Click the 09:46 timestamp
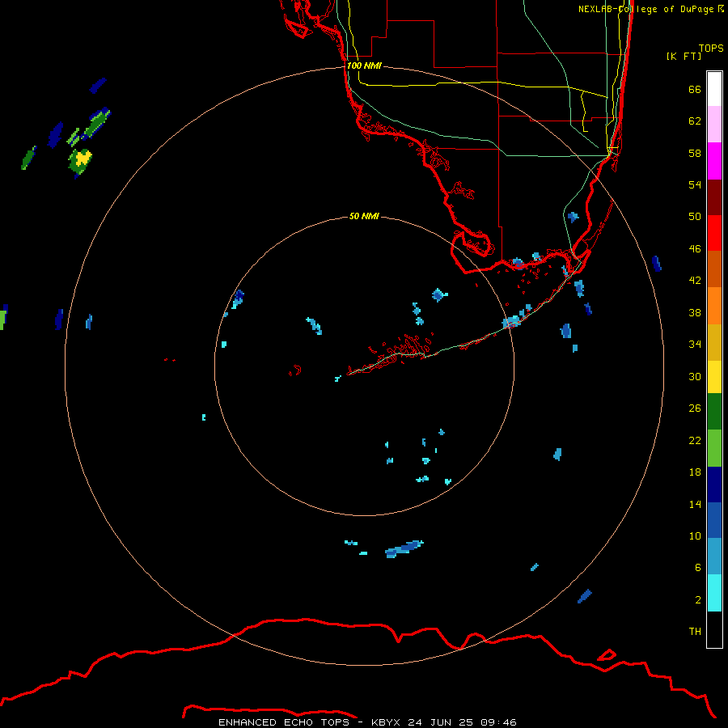This screenshot has height=728, width=728. 499,722
